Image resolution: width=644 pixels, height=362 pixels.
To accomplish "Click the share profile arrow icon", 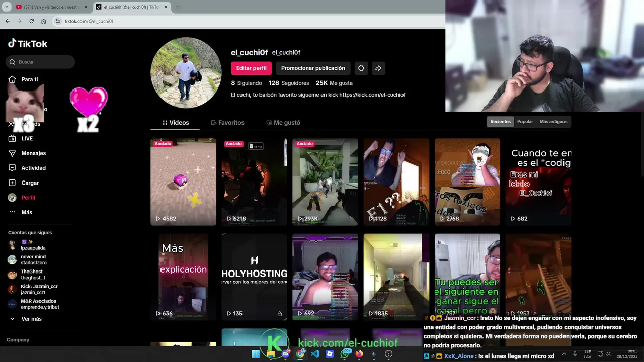I will 378,68.
